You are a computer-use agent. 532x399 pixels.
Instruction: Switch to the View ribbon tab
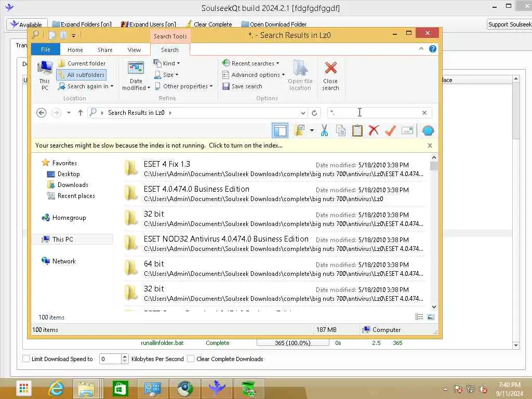coord(134,50)
